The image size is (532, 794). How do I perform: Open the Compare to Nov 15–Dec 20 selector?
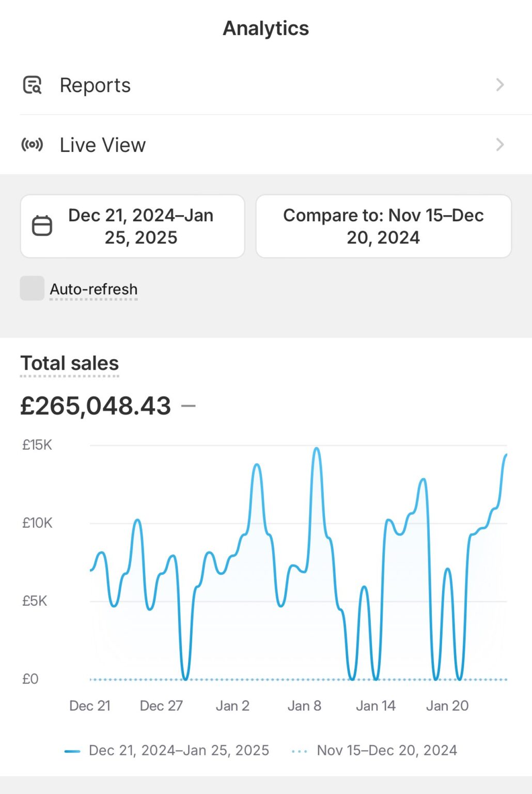(x=383, y=226)
